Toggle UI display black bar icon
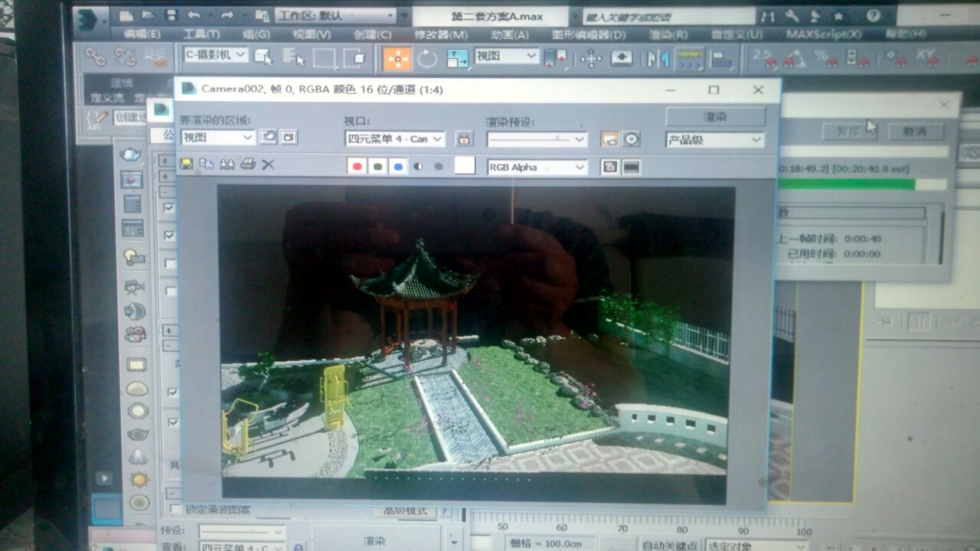The width and height of the screenshot is (980, 551). [x=632, y=167]
